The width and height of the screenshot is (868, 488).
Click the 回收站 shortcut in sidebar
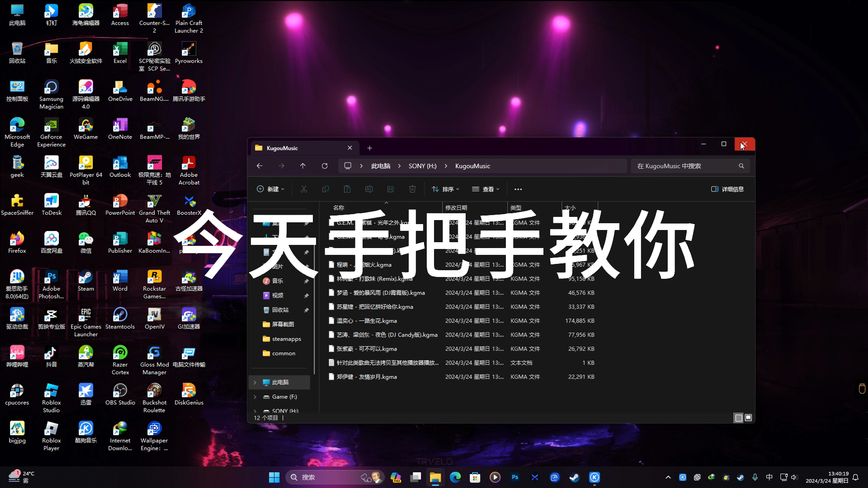click(280, 309)
